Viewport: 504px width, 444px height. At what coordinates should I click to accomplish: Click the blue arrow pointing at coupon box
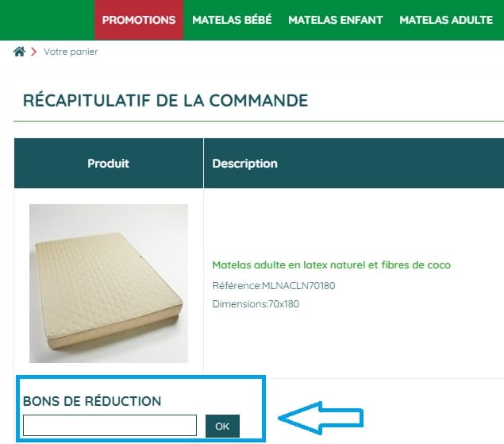321,418
